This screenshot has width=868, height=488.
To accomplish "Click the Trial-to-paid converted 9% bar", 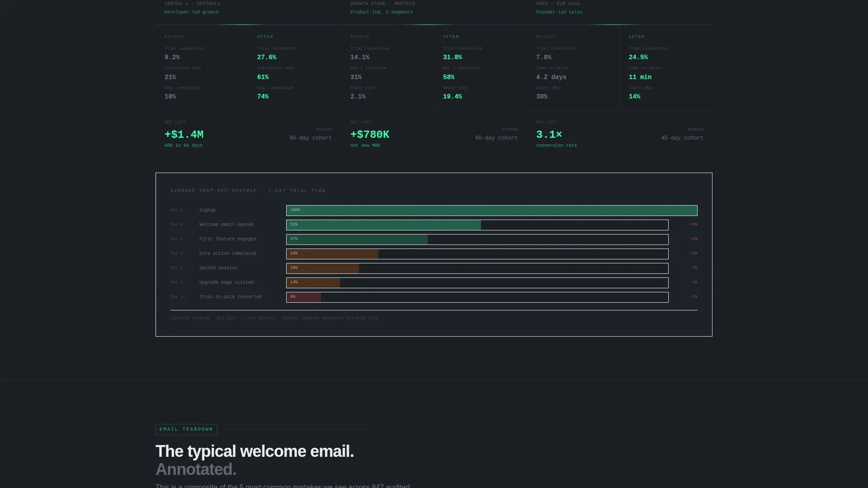I will tap(477, 297).
